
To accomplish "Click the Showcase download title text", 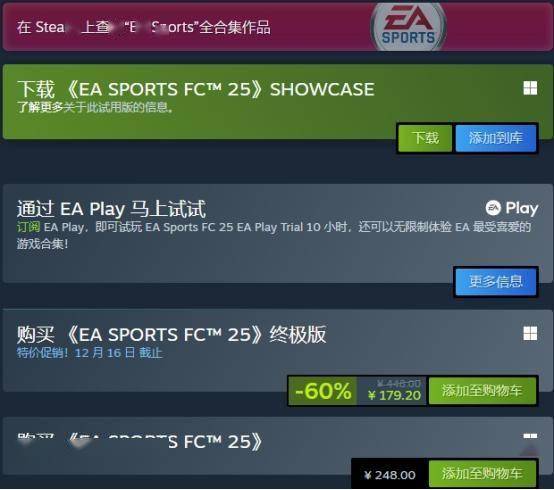I will click(196, 89).
